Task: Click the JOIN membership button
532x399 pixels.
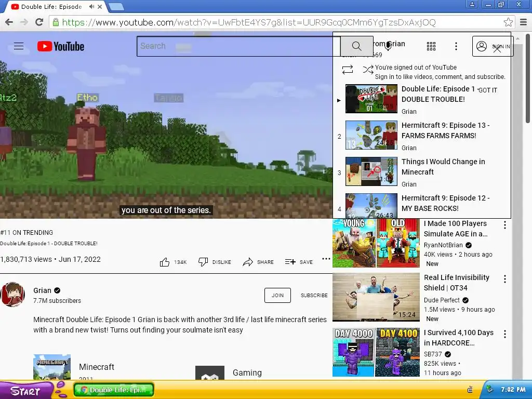Action: click(277, 295)
